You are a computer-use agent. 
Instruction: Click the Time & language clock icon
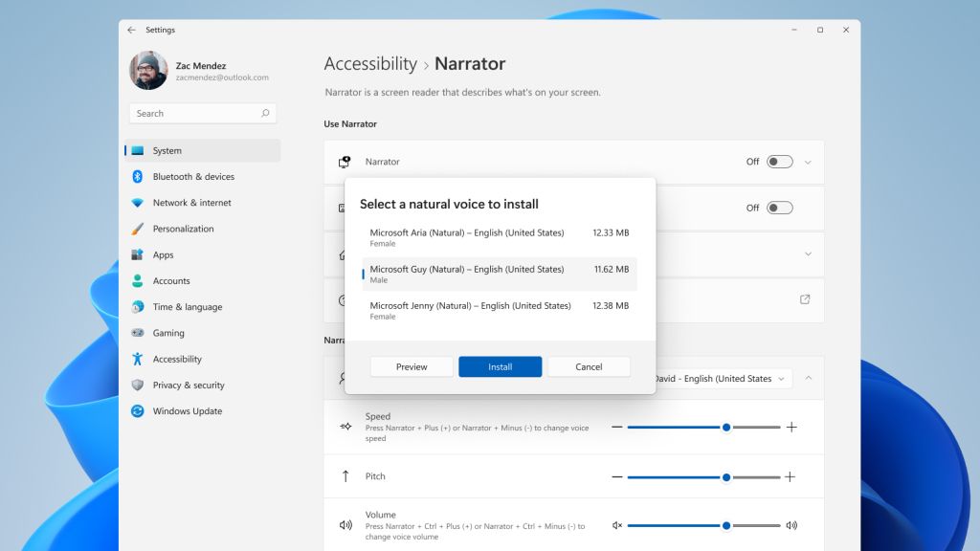[138, 307]
